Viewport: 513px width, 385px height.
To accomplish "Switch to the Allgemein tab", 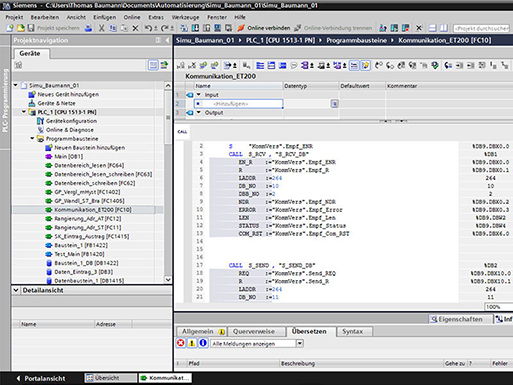I will tap(201, 331).
